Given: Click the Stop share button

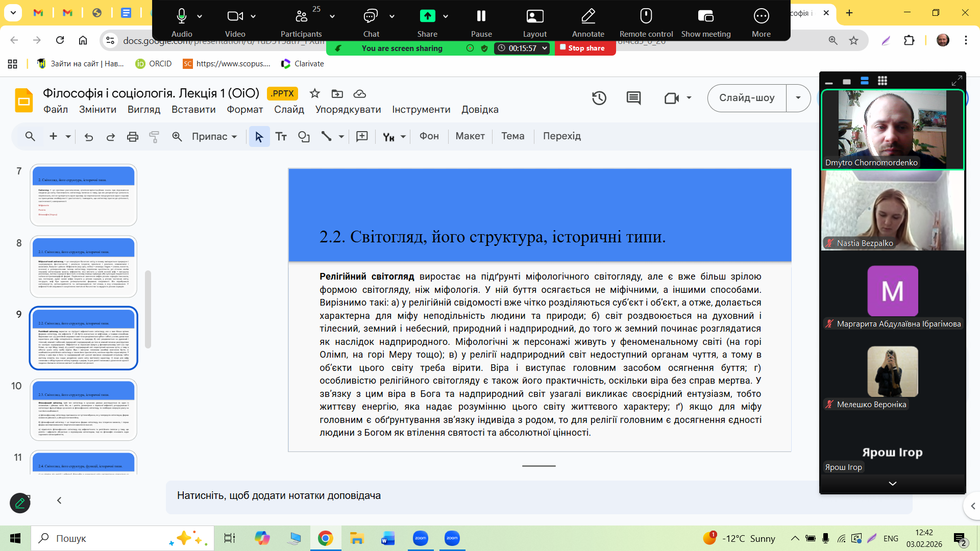Looking at the screenshot, I should click(585, 48).
